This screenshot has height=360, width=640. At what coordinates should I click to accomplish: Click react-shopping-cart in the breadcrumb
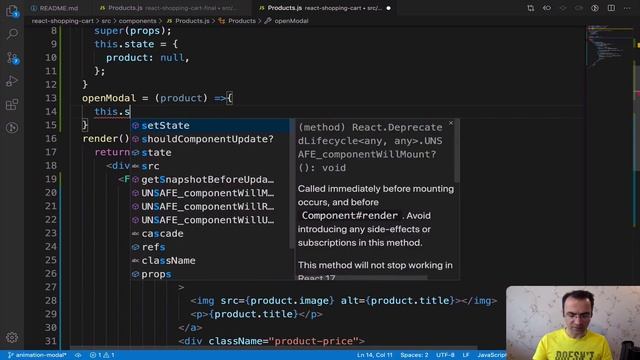62,21
